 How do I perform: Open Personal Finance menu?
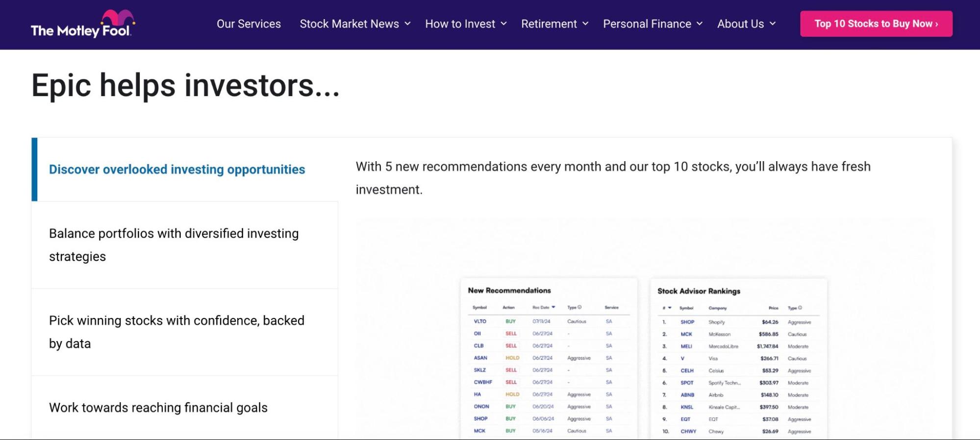(x=647, y=24)
